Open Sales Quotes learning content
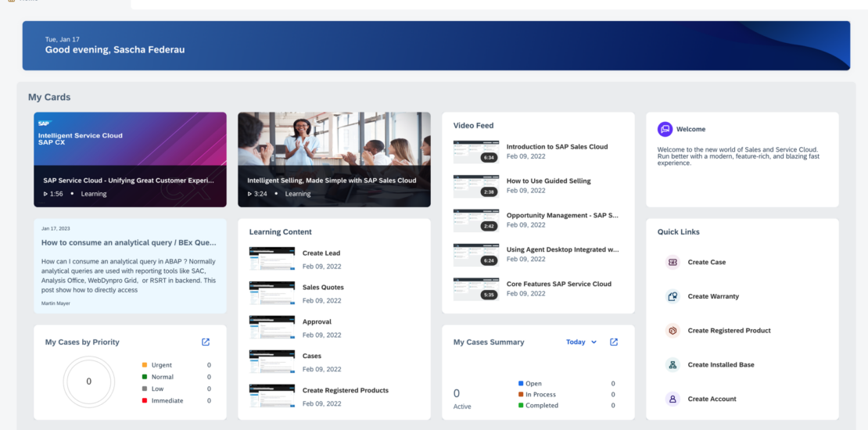This screenshot has width=868, height=430. point(323,288)
